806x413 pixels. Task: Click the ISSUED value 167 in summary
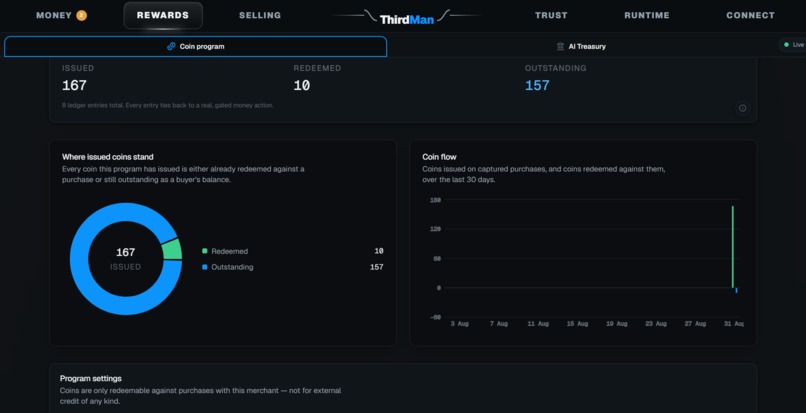[x=74, y=85]
